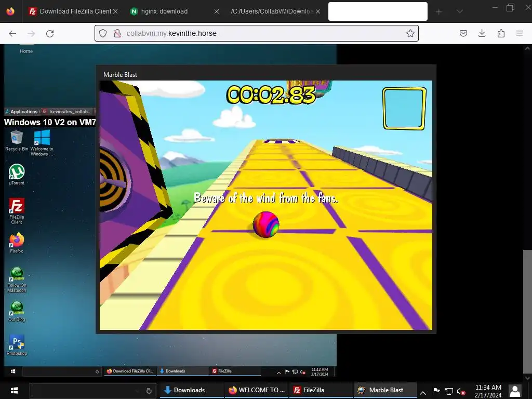The height and width of the screenshot is (399, 532).
Task: Open a new tab with plus button
Action: click(438, 12)
